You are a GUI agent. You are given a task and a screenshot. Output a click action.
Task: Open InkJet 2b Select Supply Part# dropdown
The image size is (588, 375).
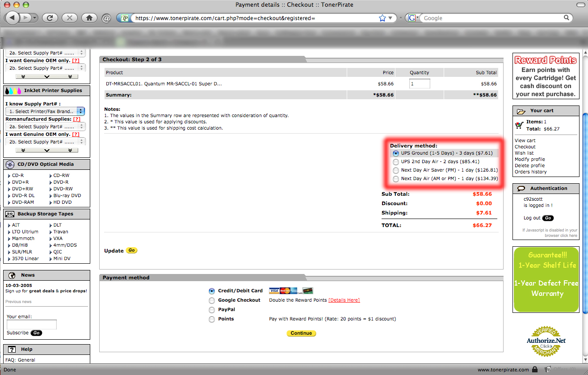pyautogui.click(x=45, y=142)
